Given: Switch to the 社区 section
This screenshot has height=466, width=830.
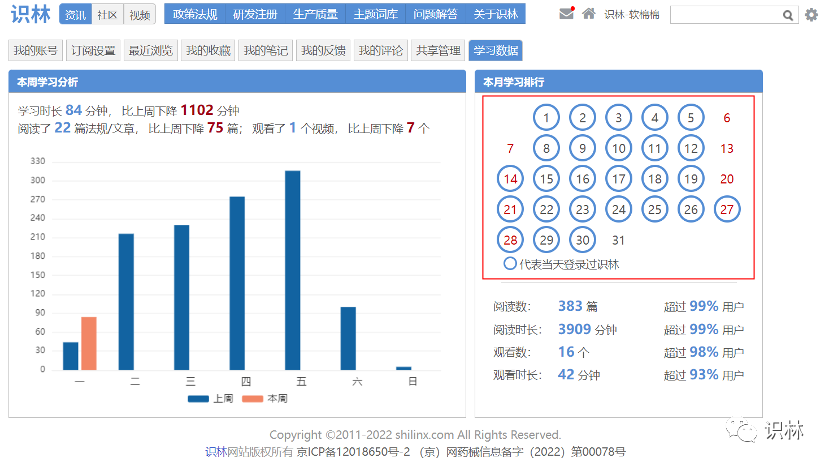Looking at the screenshot, I should (107, 15).
